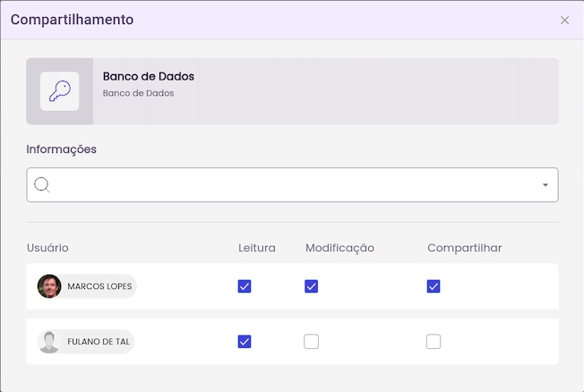Click the Leitura column header
The width and height of the screenshot is (584, 392).
point(257,248)
